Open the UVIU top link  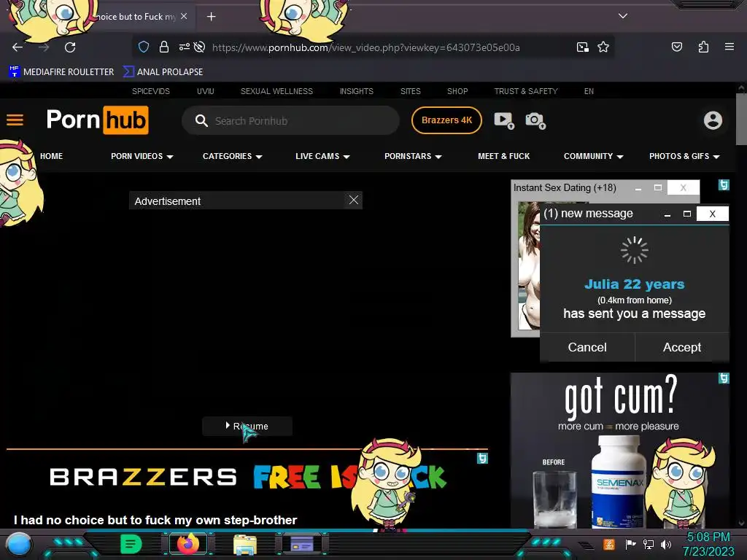(205, 91)
